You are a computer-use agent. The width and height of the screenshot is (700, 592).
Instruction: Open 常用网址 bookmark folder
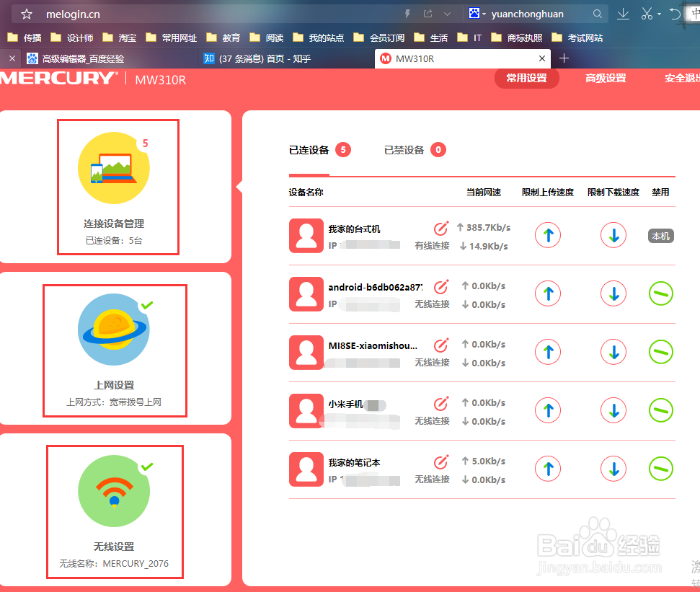click(172, 38)
